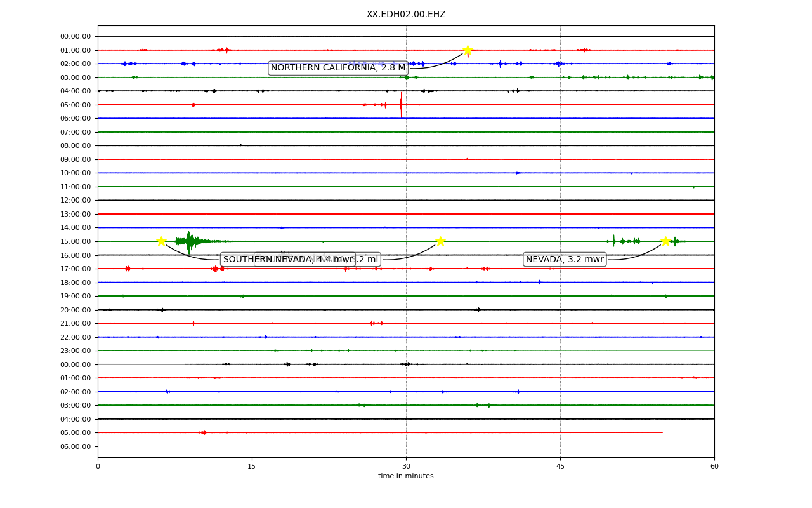Click the 'time in minutes' axis label
This screenshot has width=812, height=508.
pos(406,476)
